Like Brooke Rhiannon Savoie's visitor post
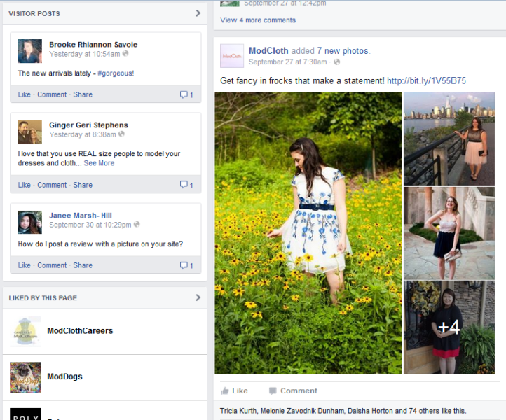This screenshot has width=506, height=420. pos(25,94)
